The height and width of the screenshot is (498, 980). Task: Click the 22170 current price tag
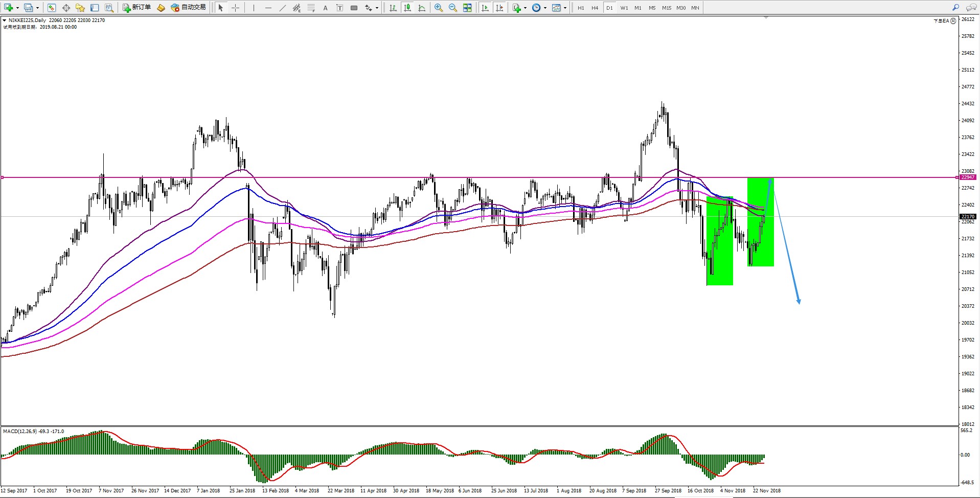tap(968, 217)
